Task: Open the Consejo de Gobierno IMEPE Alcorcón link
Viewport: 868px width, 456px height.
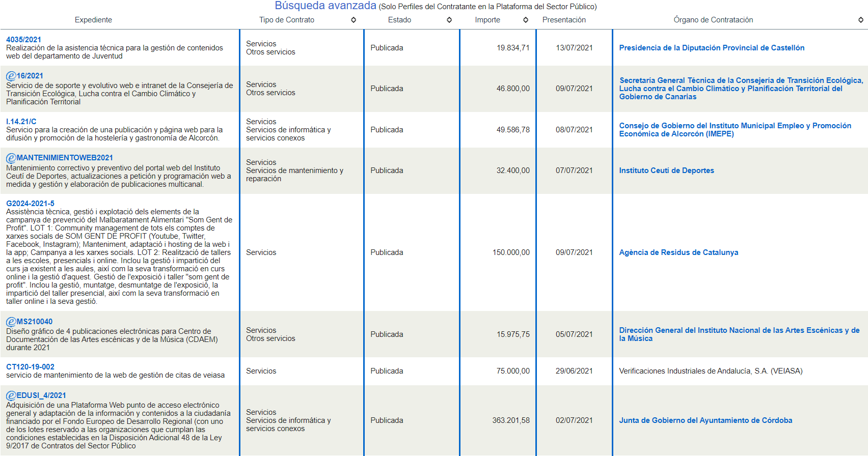Action: click(735, 130)
